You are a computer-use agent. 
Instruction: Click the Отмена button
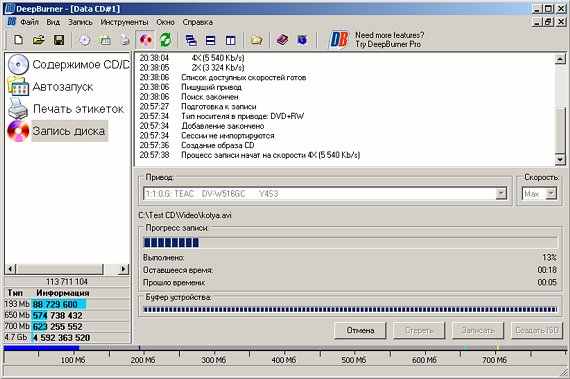point(360,330)
